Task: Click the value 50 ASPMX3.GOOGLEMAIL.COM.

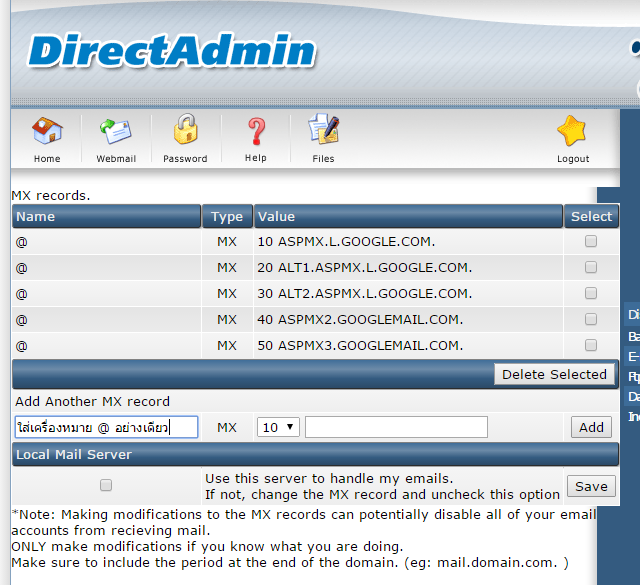Action: click(360, 346)
